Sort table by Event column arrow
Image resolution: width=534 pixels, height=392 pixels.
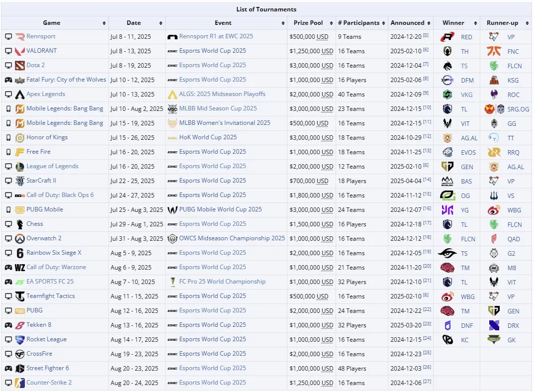tap(283, 23)
